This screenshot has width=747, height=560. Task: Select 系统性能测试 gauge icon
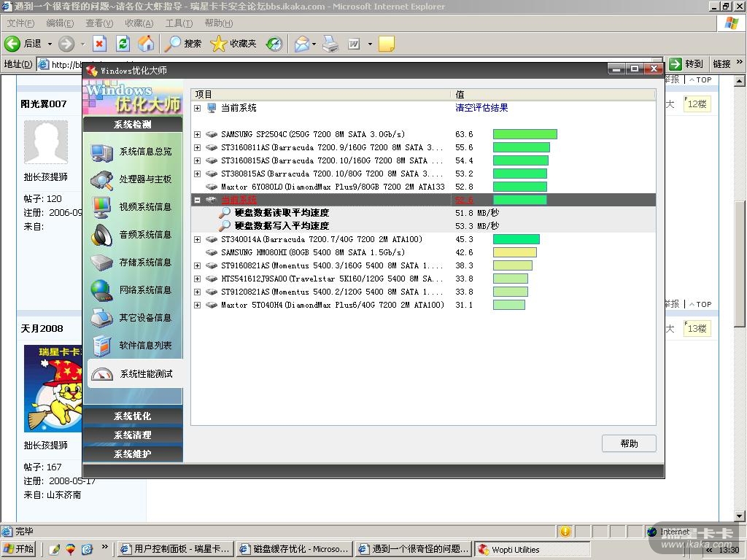[101, 374]
